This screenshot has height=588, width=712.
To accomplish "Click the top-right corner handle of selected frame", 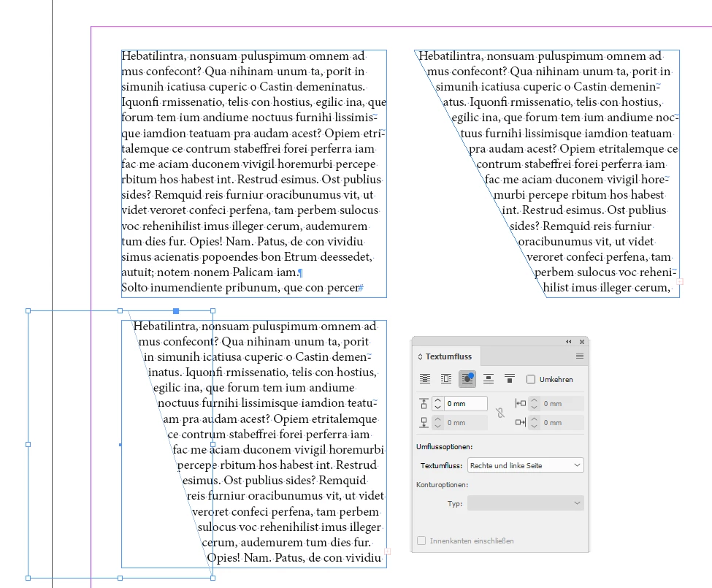I will coord(213,311).
